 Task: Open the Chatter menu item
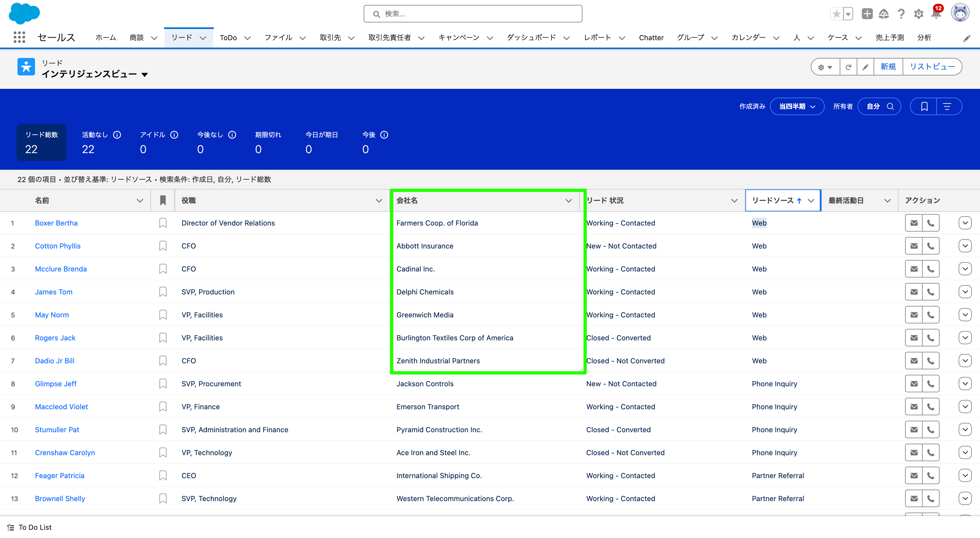point(651,37)
